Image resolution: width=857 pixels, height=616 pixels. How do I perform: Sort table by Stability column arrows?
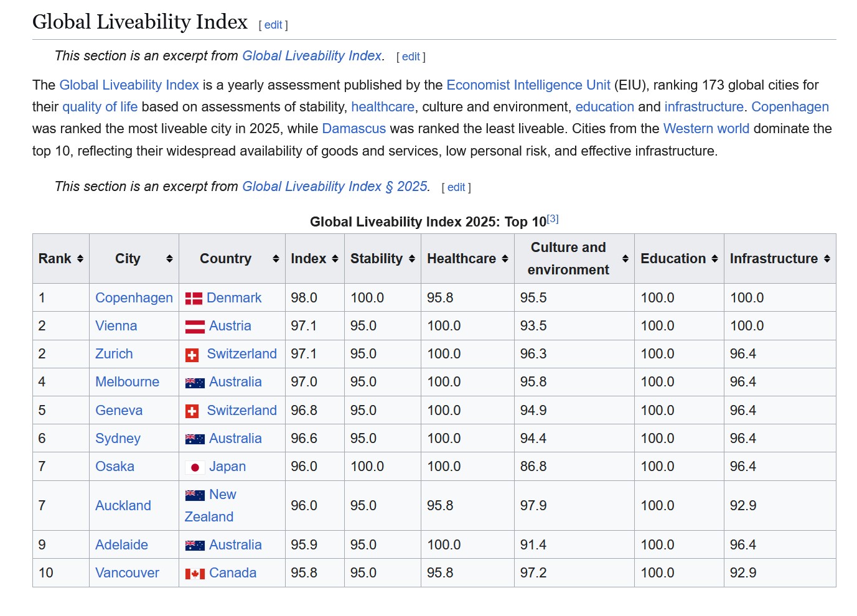click(411, 259)
